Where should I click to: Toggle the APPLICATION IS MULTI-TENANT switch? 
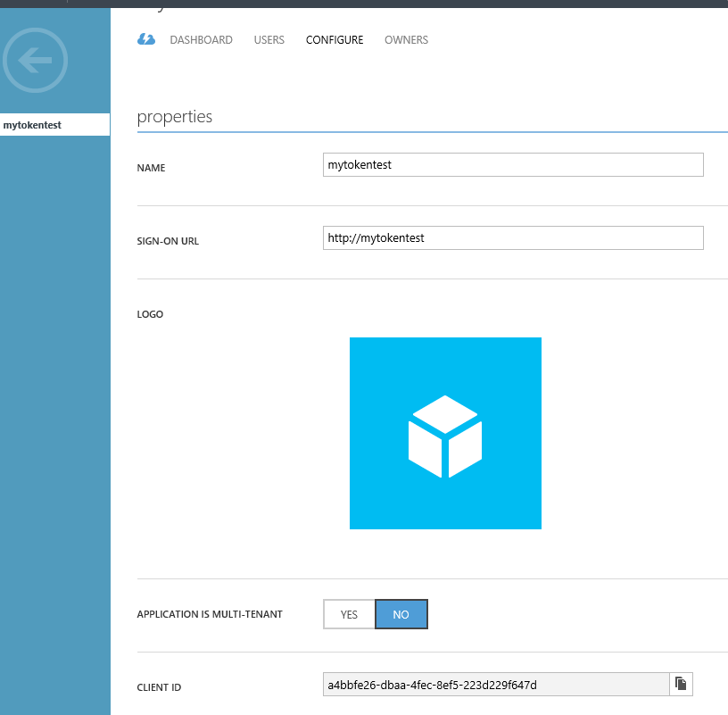(x=401, y=614)
